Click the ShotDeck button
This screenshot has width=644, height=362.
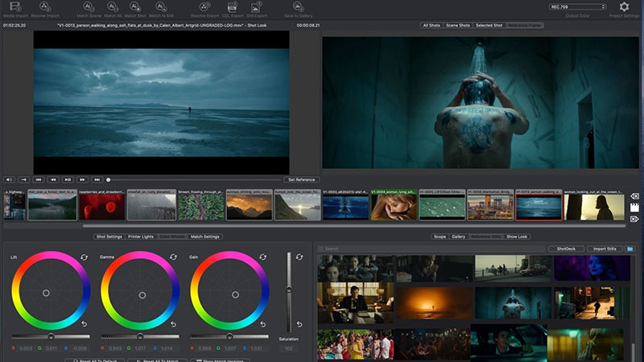(x=567, y=249)
